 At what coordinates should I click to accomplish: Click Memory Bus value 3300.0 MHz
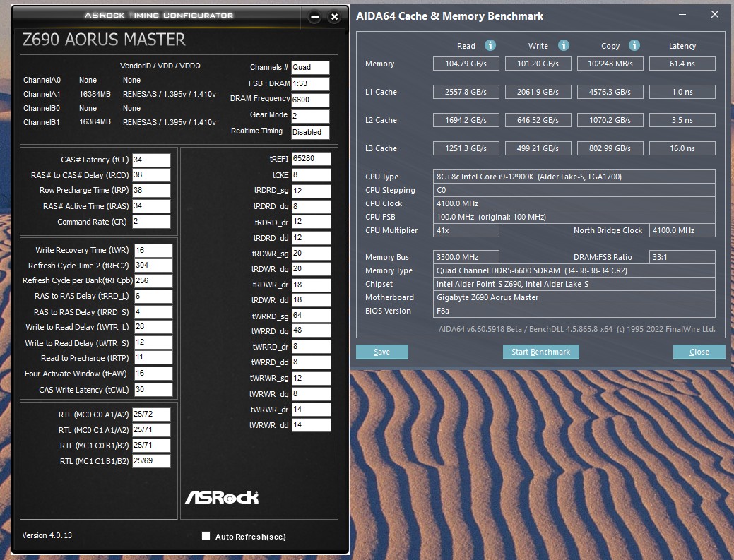(x=466, y=257)
